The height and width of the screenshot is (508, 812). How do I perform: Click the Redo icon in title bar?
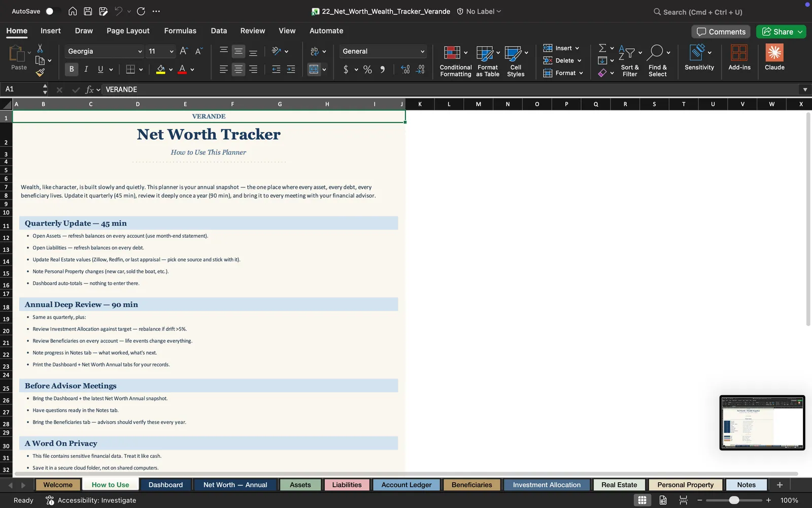point(141,11)
